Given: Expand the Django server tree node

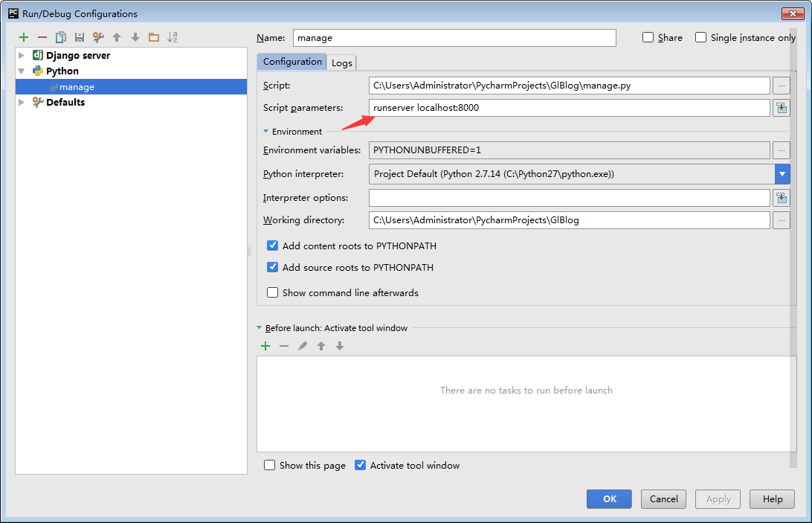Looking at the screenshot, I should (x=22, y=56).
